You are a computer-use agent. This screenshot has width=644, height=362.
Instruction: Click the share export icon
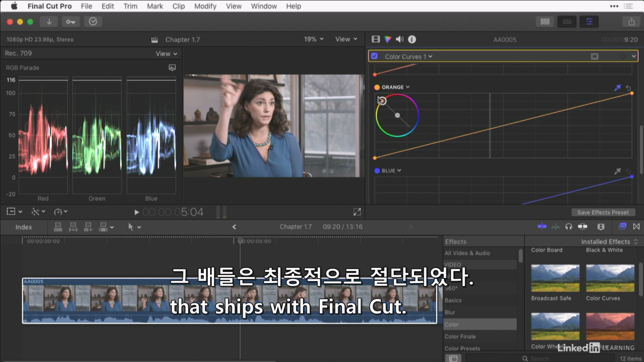coord(631,22)
